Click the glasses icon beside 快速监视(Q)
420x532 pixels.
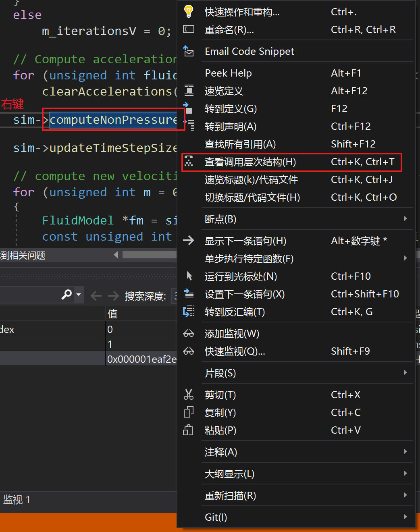pos(189,351)
